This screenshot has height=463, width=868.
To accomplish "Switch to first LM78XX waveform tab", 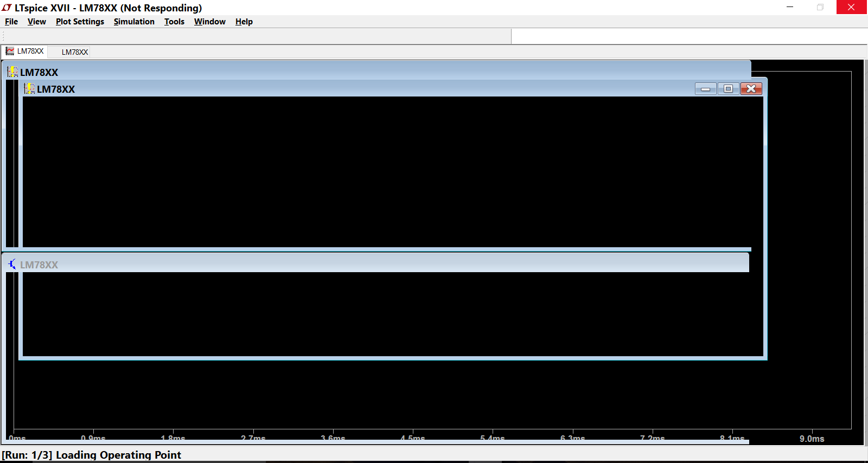I will pos(25,52).
